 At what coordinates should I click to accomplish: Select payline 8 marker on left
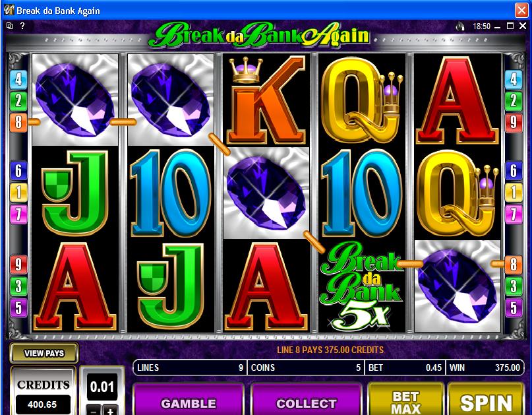coord(18,122)
